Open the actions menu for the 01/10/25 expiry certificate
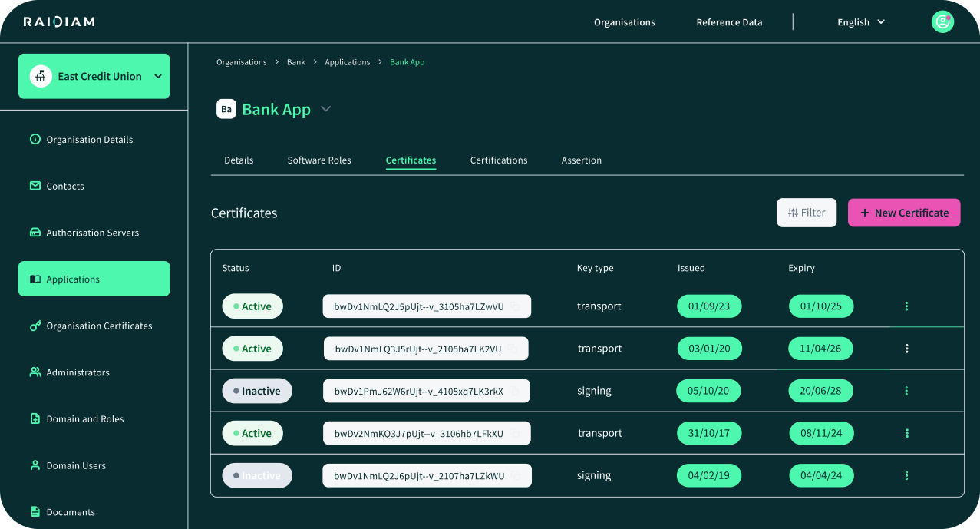Image resolution: width=980 pixels, height=529 pixels. tap(906, 306)
